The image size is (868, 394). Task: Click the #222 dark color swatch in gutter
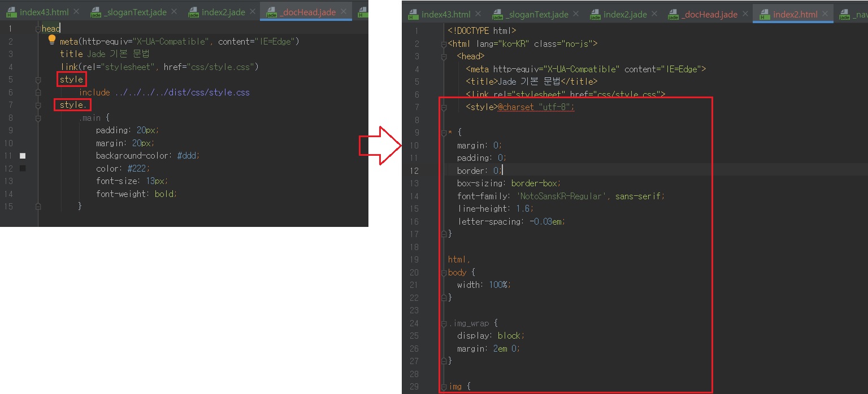23,168
